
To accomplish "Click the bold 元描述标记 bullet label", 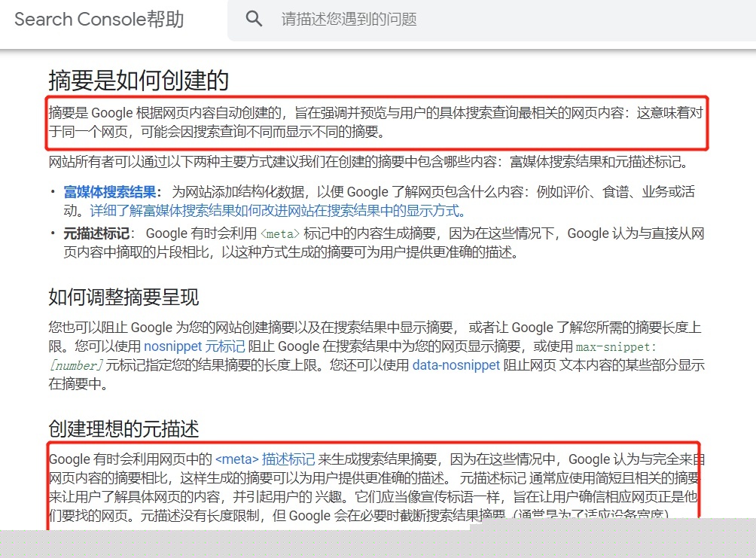I will 96,233.
